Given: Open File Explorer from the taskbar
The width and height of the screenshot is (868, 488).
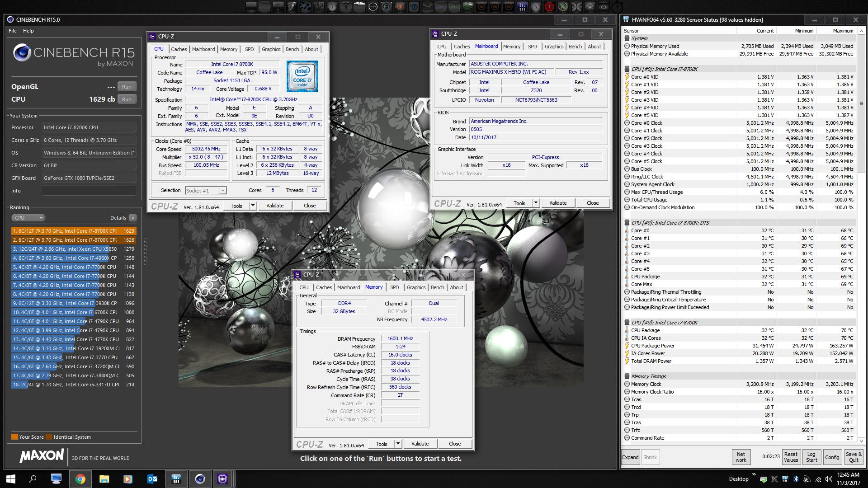Looking at the screenshot, I should point(104,479).
